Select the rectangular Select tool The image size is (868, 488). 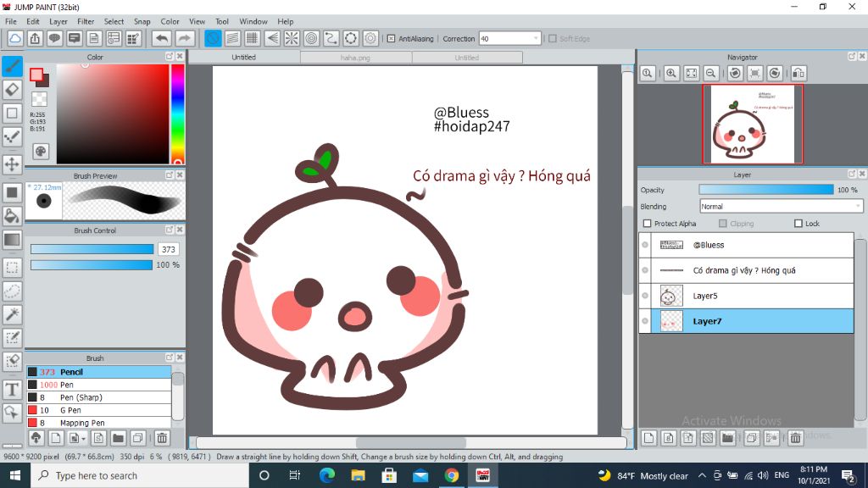pos(12,268)
